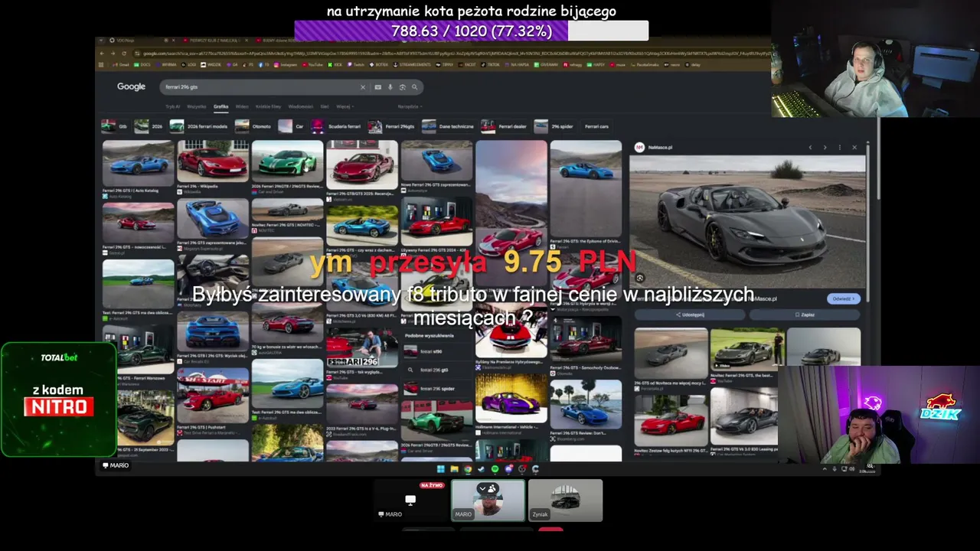Open File Explorer from taskbar
This screenshot has height=551, width=980.
[454, 468]
